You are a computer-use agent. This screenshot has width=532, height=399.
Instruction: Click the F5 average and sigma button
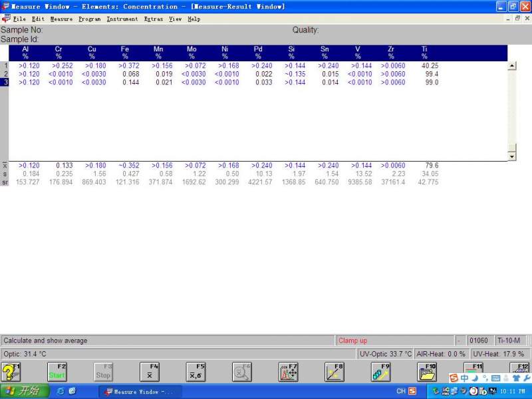196,372
